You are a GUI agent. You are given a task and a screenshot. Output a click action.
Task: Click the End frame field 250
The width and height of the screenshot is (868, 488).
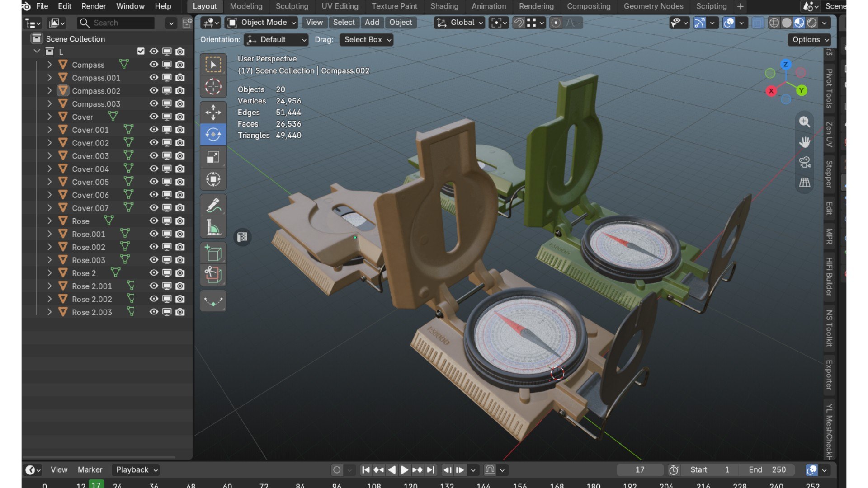point(767,470)
